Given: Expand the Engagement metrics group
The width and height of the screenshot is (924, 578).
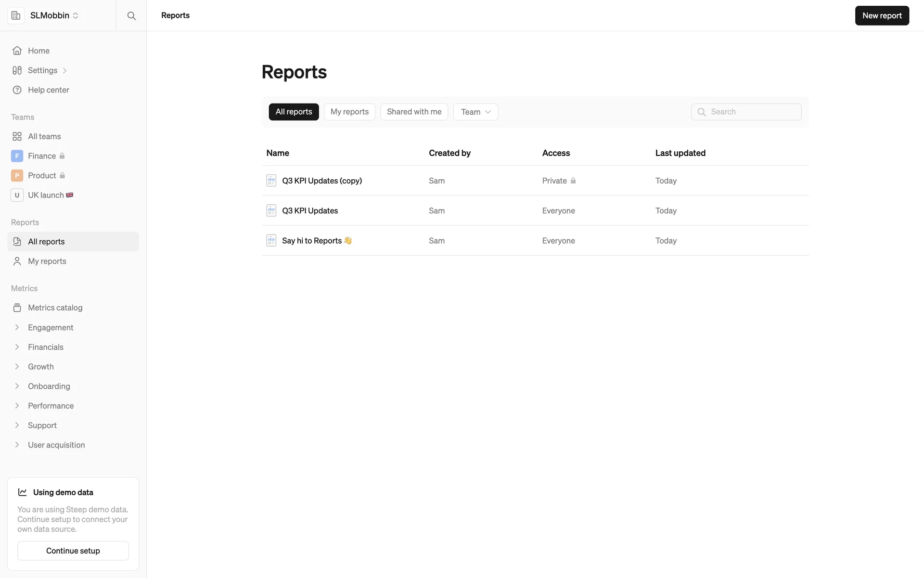Looking at the screenshot, I should tap(17, 328).
